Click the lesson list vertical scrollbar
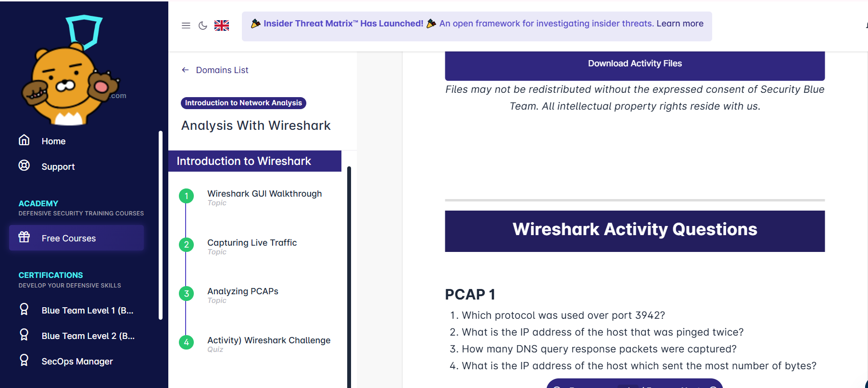This screenshot has height=388, width=868. point(349,277)
